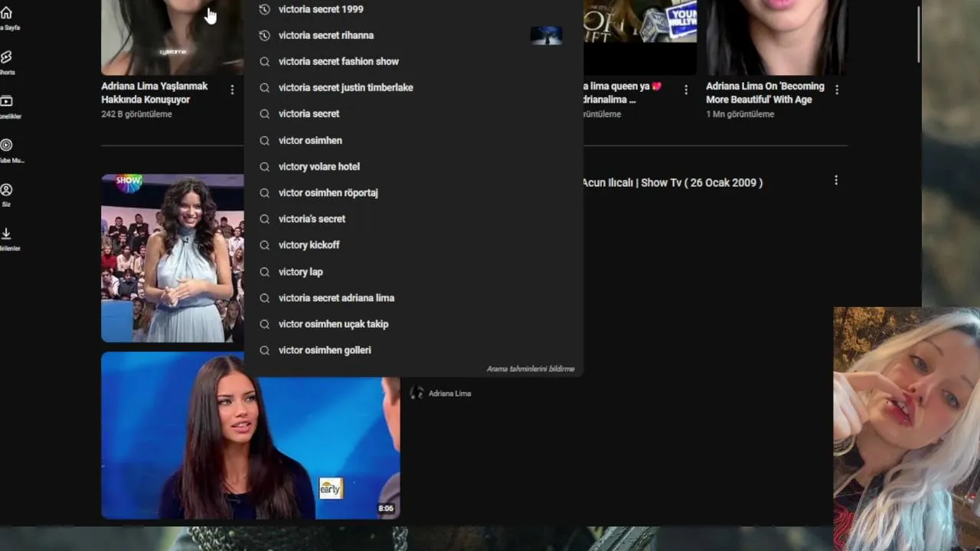Click history icon beside 'victoria secret 1999'
Viewport: 980px width, 551px height.
coord(264,9)
